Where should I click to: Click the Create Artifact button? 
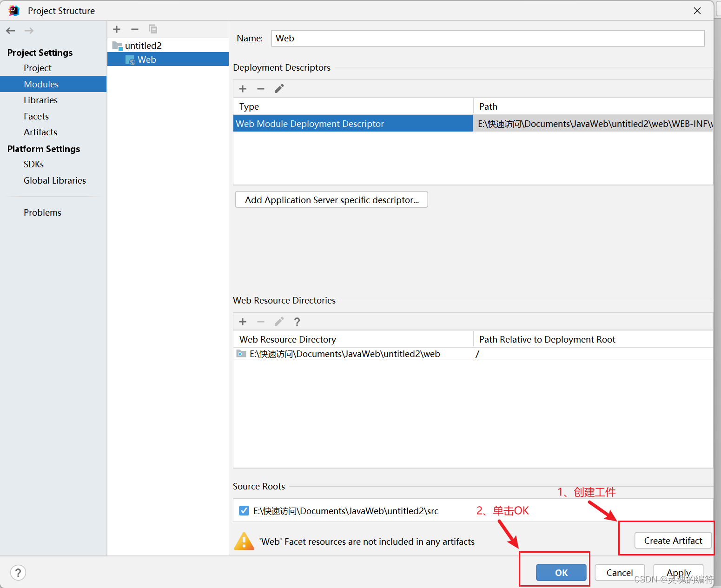(673, 541)
